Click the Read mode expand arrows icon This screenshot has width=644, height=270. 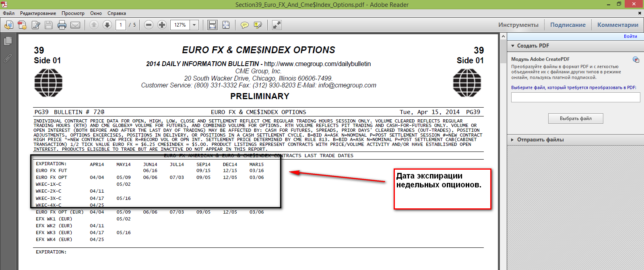(277, 25)
